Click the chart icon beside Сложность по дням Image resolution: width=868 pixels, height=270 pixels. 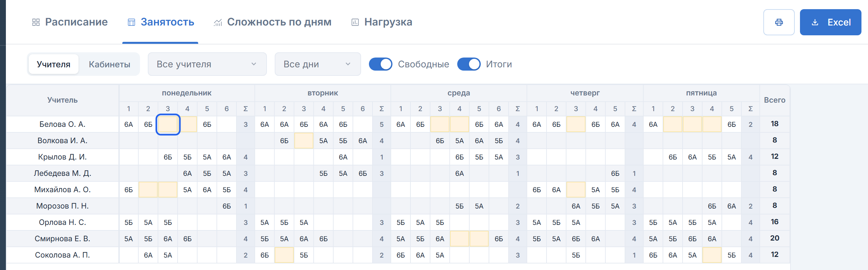[x=218, y=22]
